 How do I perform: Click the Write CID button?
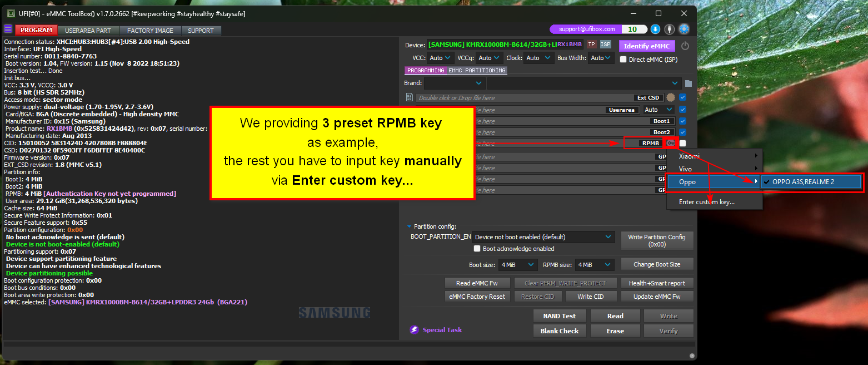click(x=591, y=297)
